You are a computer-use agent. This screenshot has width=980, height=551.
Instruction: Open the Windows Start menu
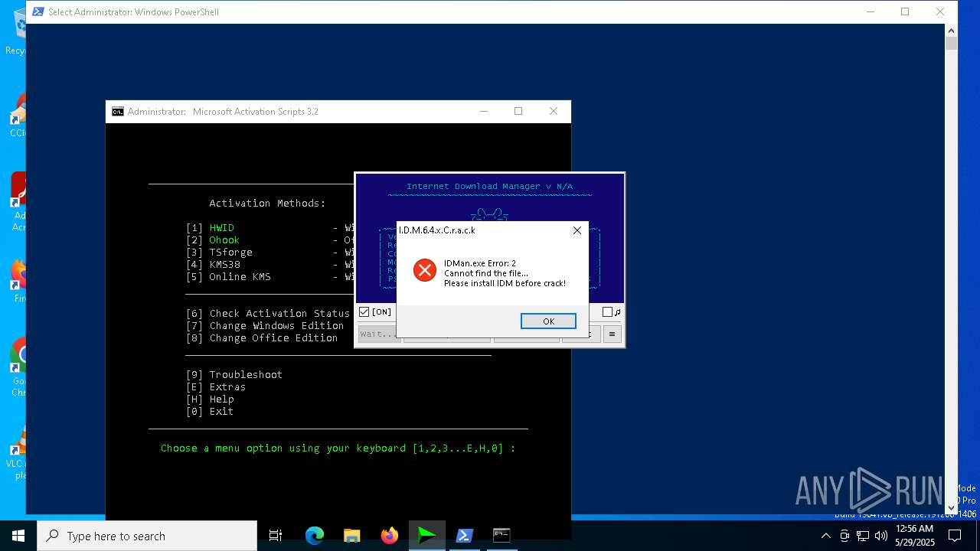[18, 536]
